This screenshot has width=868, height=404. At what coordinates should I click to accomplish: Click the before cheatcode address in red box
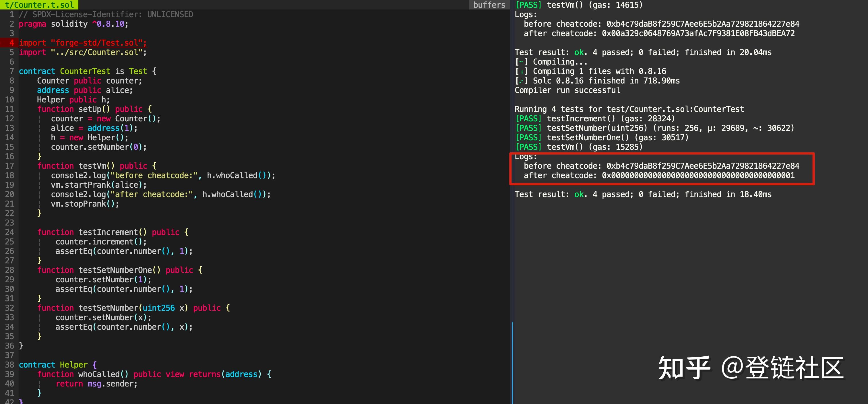pyautogui.click(x=703, y=166)
